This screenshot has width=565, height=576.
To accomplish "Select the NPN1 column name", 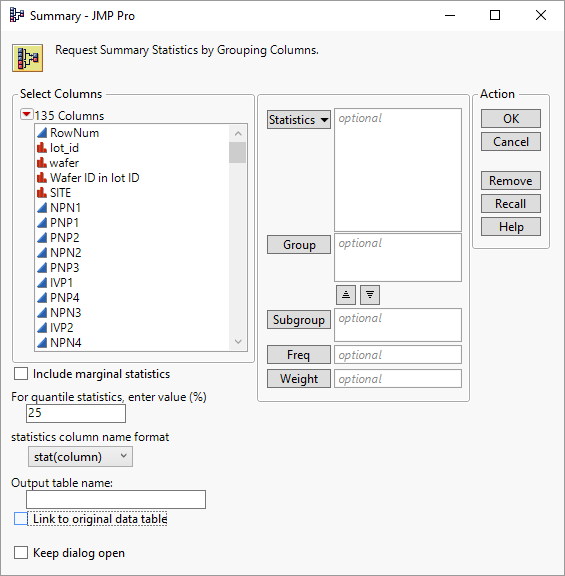I will (x=65, y=208).
